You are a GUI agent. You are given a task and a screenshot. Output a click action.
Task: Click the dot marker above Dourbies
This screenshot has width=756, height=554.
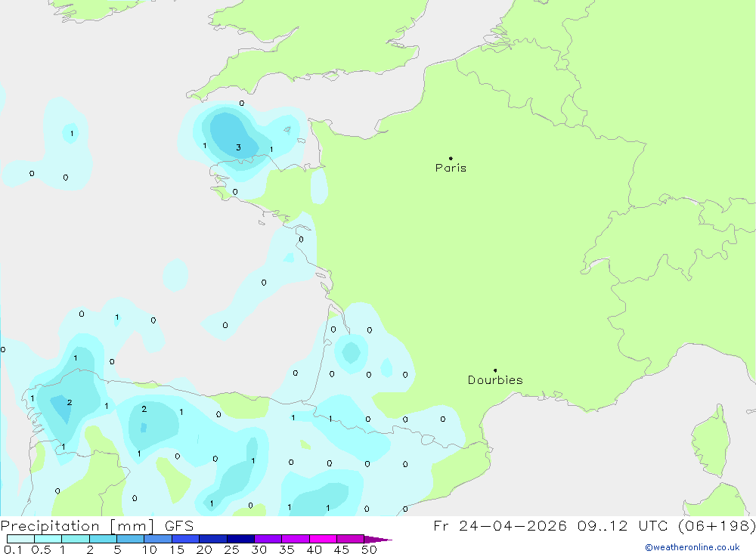coord(495,370)
